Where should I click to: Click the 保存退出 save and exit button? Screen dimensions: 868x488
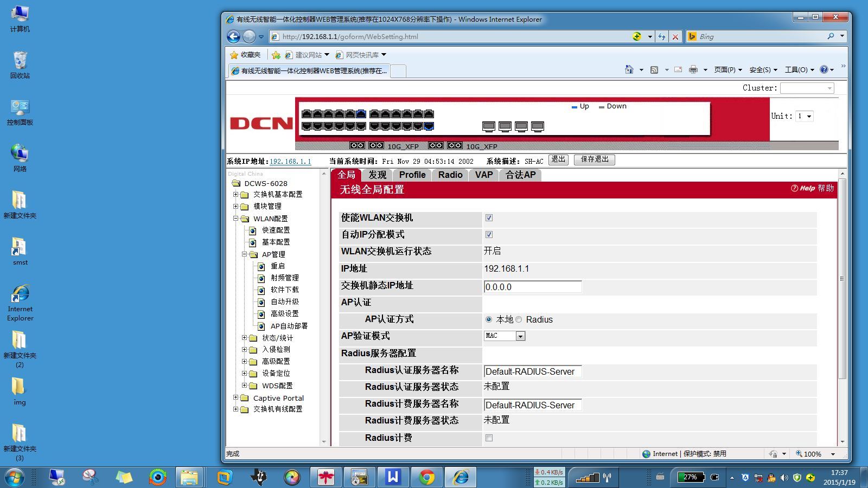tap(595, 159)
